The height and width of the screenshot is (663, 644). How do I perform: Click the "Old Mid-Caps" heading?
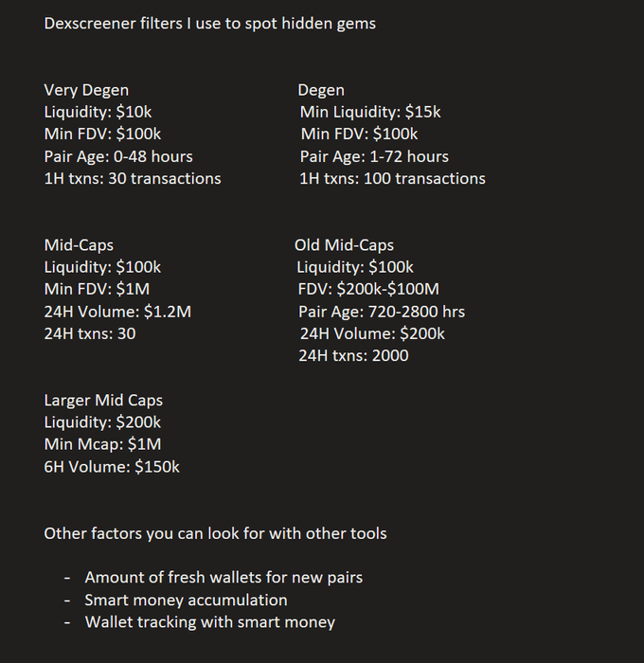pyautogui.click(x=344, y=245)
